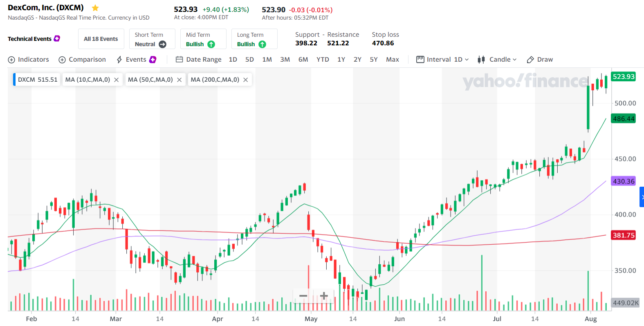Remove the MA (200,C,MA,0) indicator
This screenshot has width=644, height=326.
246,80
